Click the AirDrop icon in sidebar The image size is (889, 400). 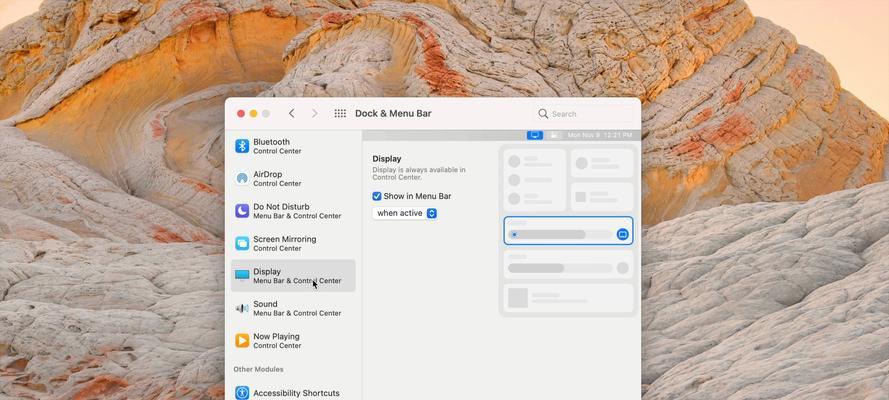click(x=242, y=178)
